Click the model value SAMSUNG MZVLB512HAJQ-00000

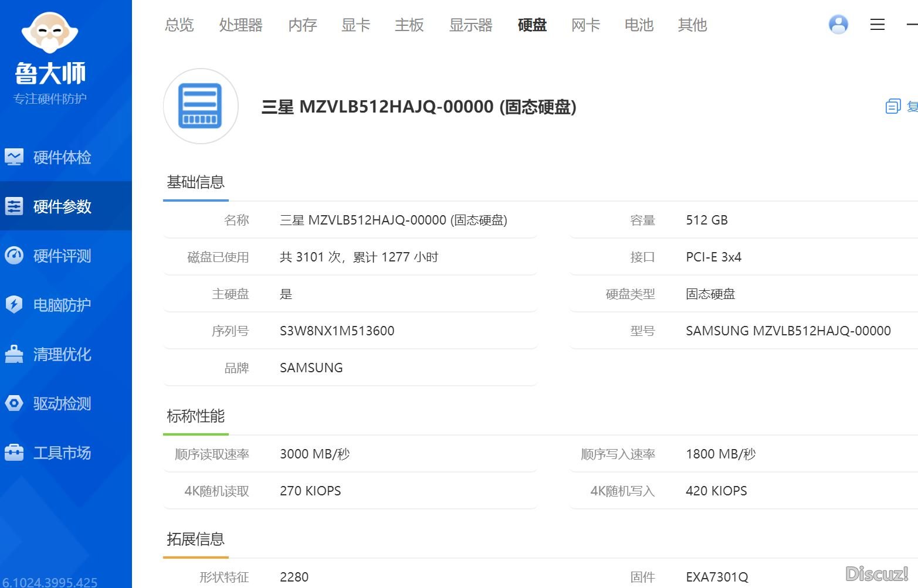click(788, 331)
